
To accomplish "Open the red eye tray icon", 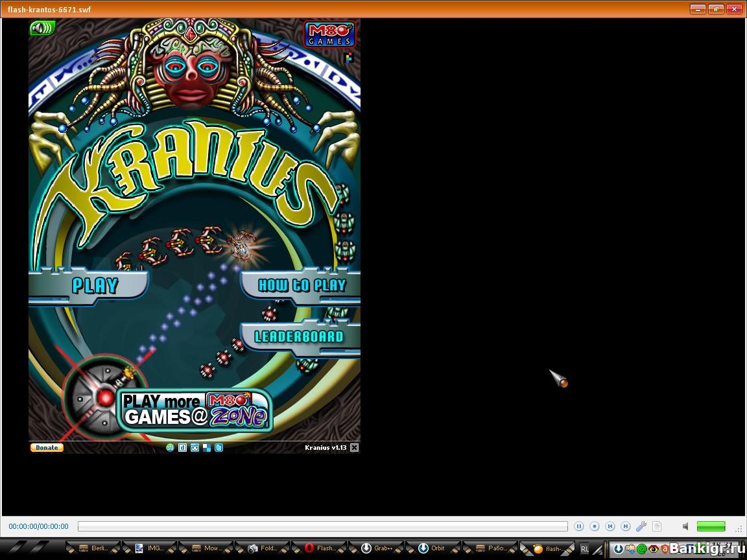I will point(653,548).
